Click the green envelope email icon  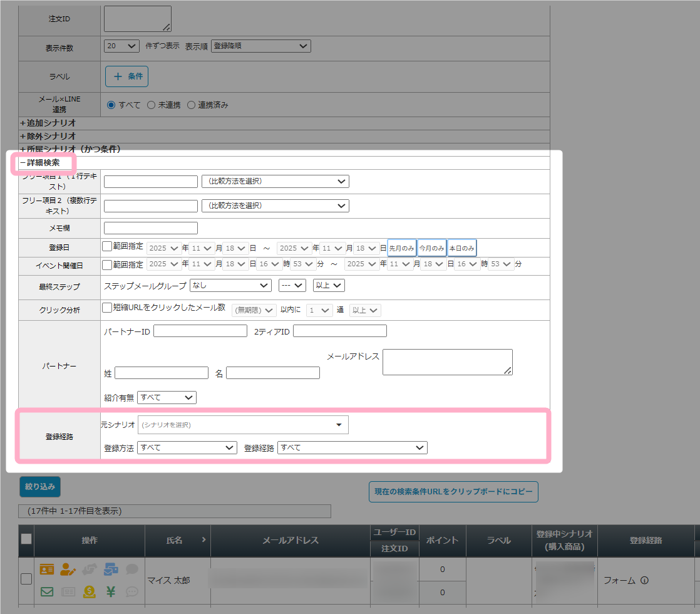pyautogui.click(x=47, y=591)
